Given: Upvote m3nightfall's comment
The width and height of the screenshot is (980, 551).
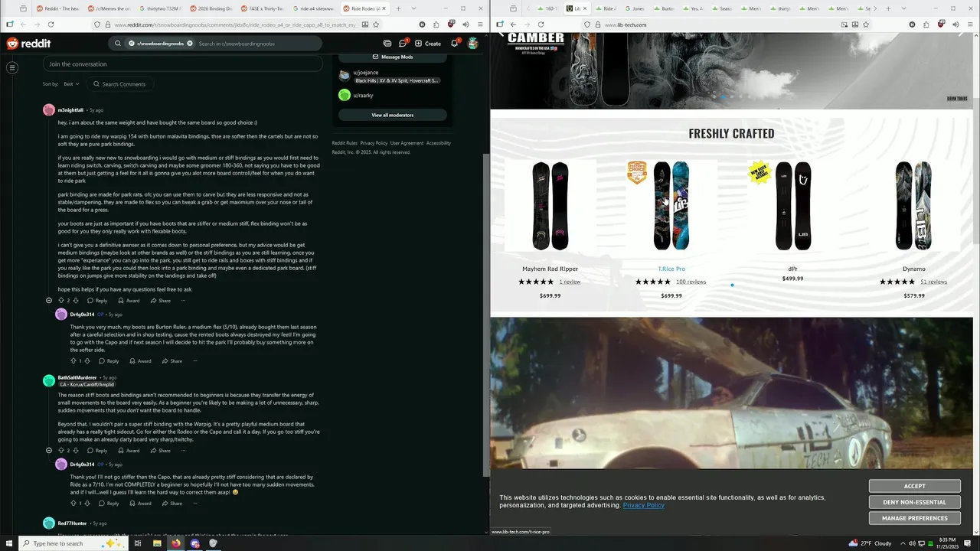Looking at the screenshot, I should 61,301.
